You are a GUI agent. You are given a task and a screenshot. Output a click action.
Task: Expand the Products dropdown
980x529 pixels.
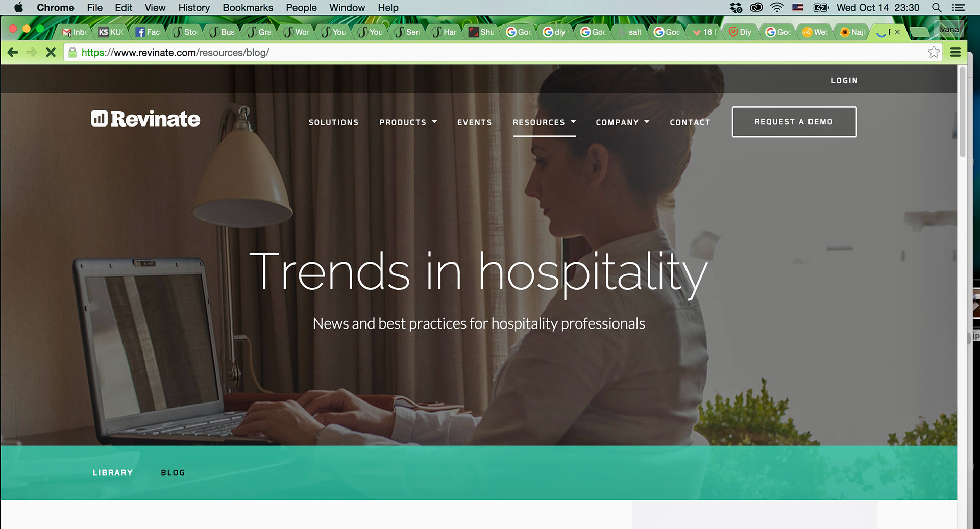point(408,122)
